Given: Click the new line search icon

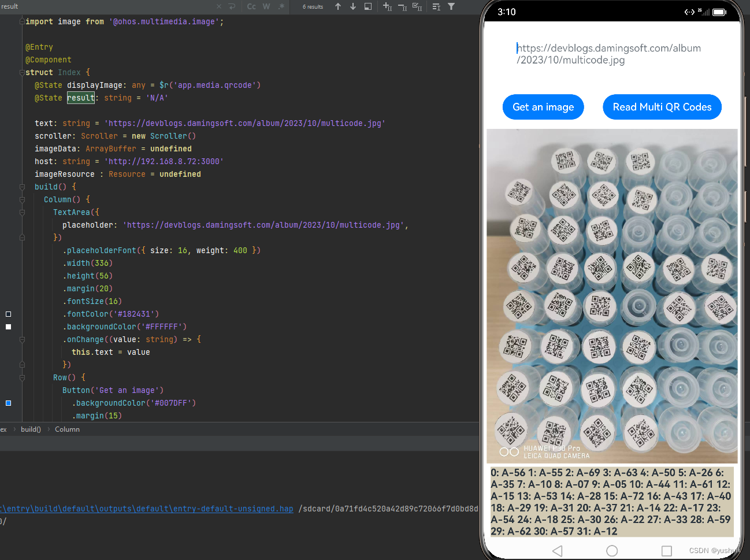Looking at the screenshot, I should (232, 6).
